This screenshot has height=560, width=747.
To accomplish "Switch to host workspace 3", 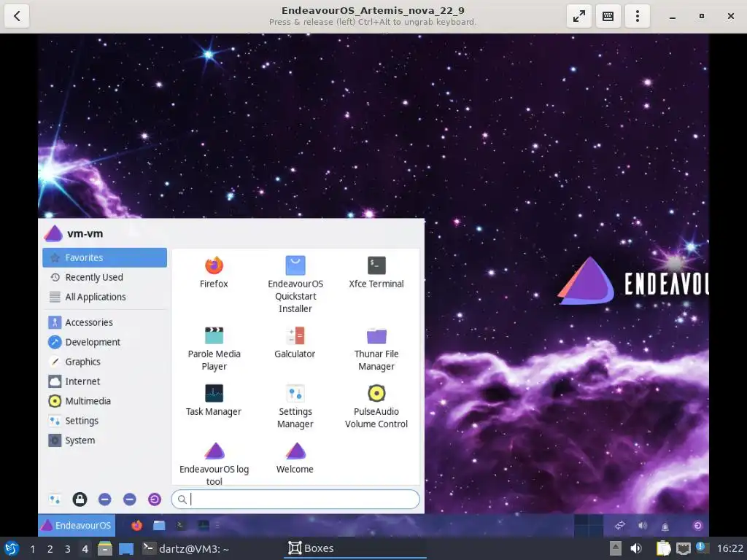I will coord(68,549).
